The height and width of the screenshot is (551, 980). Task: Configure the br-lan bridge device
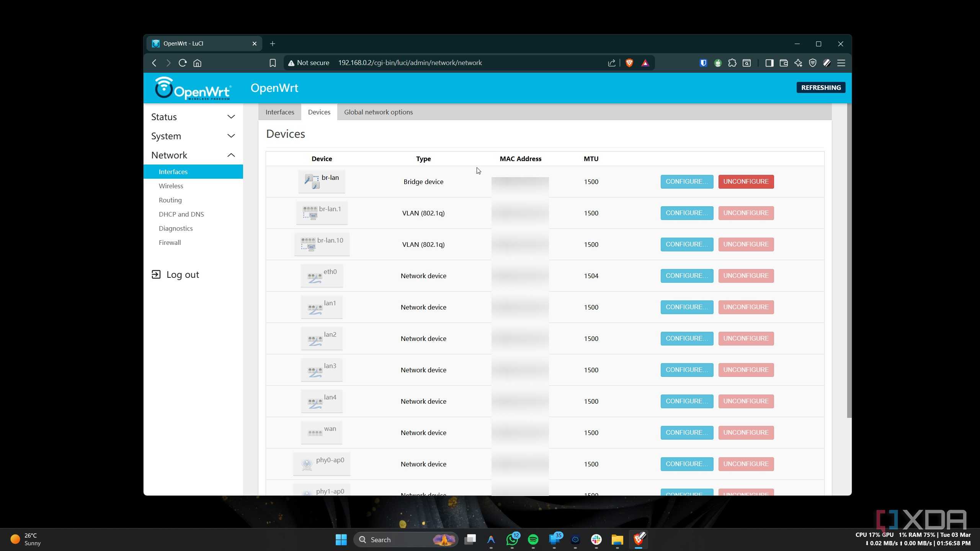(687, 182)
